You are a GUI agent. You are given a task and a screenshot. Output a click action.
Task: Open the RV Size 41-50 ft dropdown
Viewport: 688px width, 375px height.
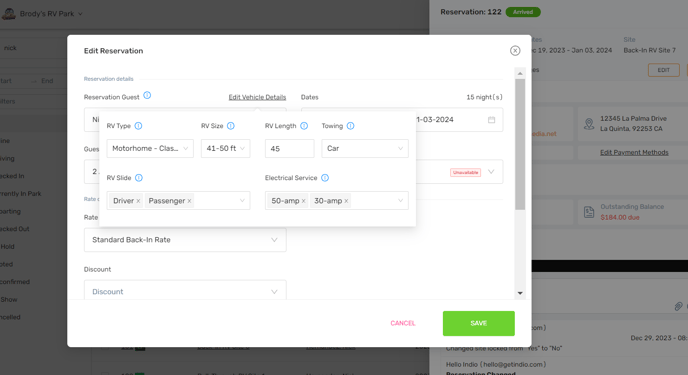click(x=226, y=148)
